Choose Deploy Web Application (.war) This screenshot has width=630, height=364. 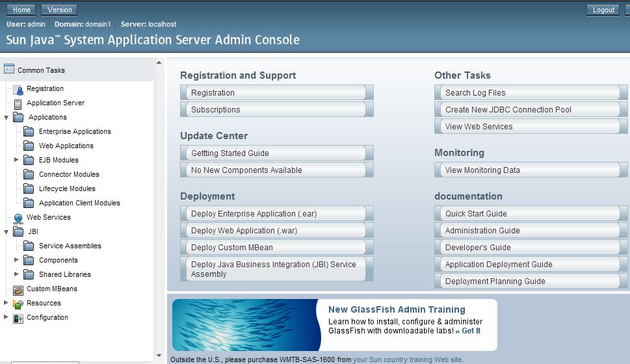coord(277,230)
